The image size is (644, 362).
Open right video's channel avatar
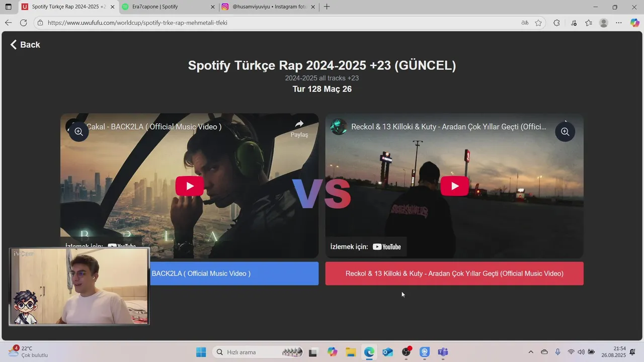coord(339,127)
